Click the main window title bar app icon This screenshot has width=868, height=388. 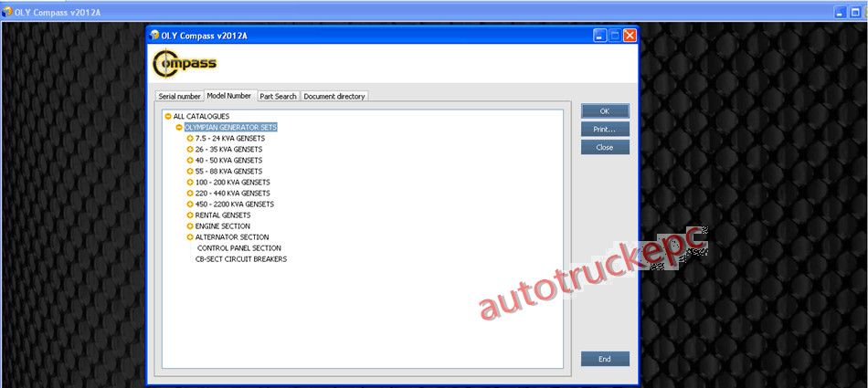7,12
